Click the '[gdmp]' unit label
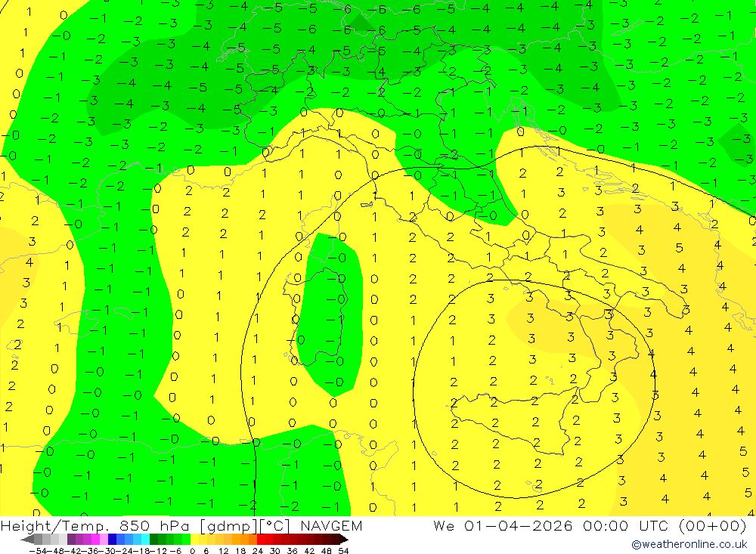The width and height of the screenshot is (756, 554). 228,526
